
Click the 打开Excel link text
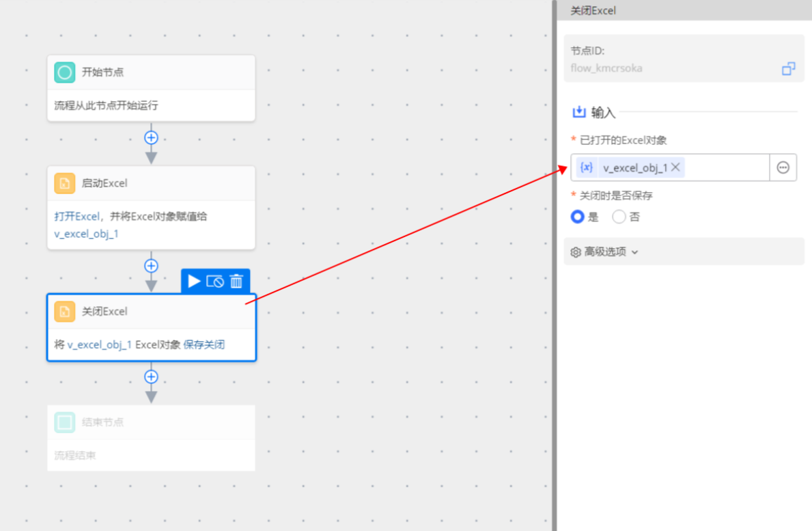77,217
